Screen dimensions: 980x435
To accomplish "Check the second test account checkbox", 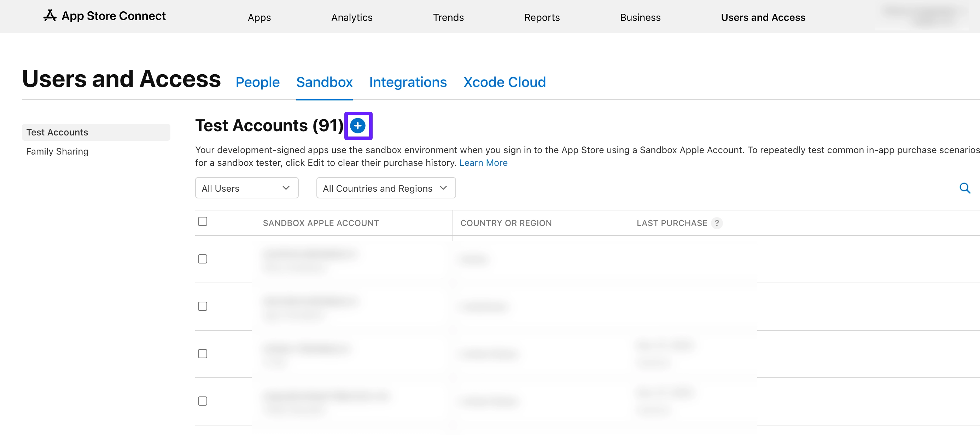I will (x=202, y=306).
